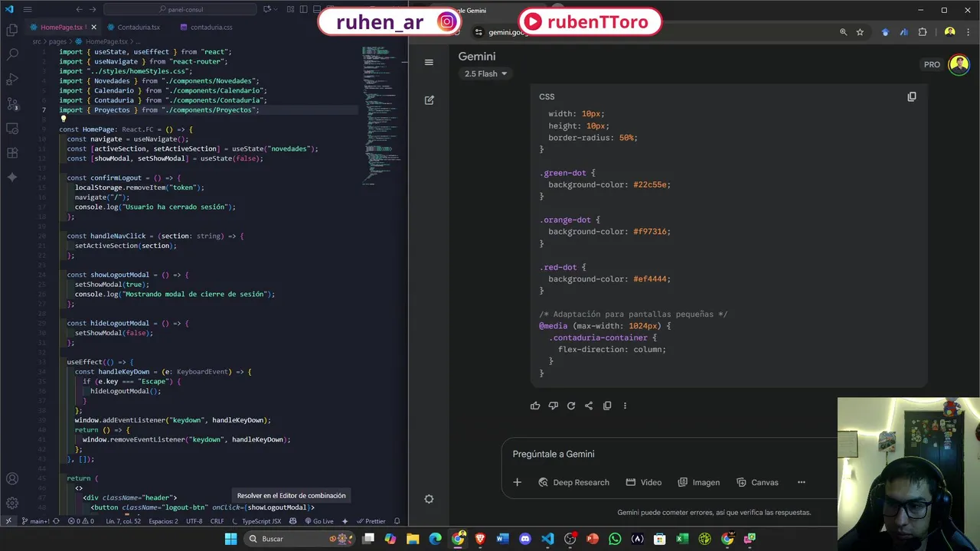980x551 pixels.
Task: Open the Chrome extensions puzzle icon
Action: pyautogui.click(x=922, y=32)
